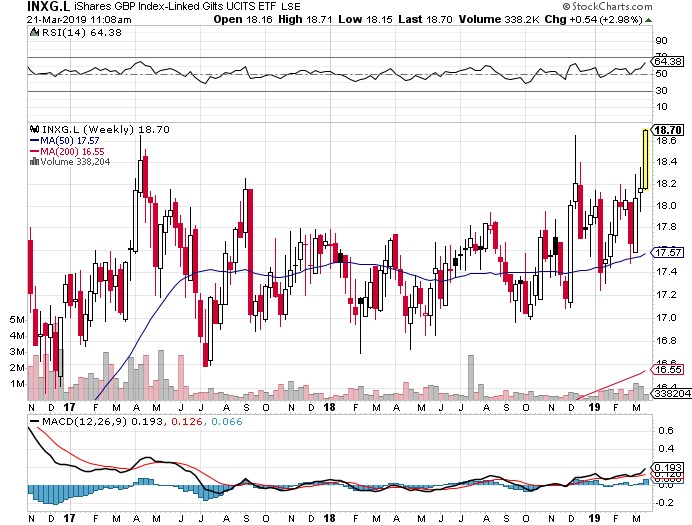The width and height of the screenshot is (692, 525).
Task: Click the Last 18.70 value
Action: (x=425, y=19)
